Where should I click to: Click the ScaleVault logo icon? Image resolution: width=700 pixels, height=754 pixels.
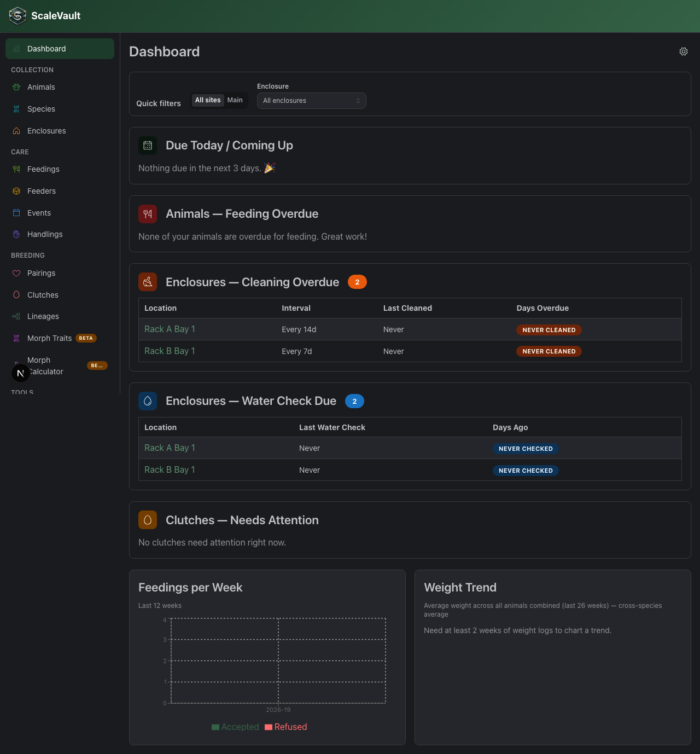17,16
